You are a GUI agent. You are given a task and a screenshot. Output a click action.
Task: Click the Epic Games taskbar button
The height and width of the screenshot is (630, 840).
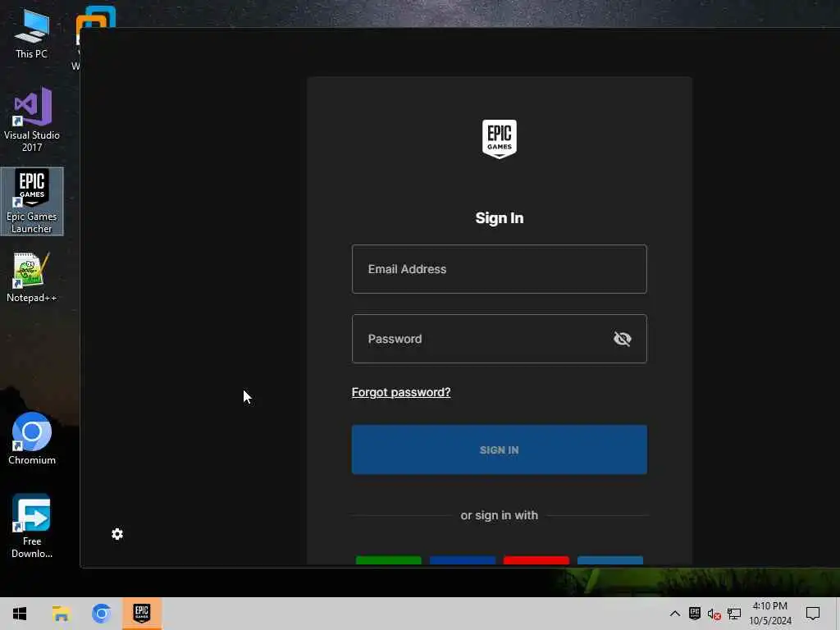click(x=142, y=614)
